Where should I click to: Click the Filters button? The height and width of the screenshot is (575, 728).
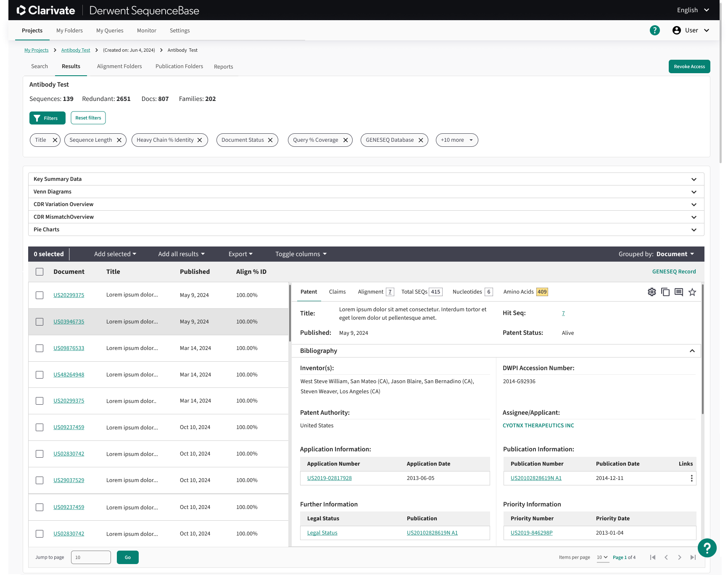47,118
